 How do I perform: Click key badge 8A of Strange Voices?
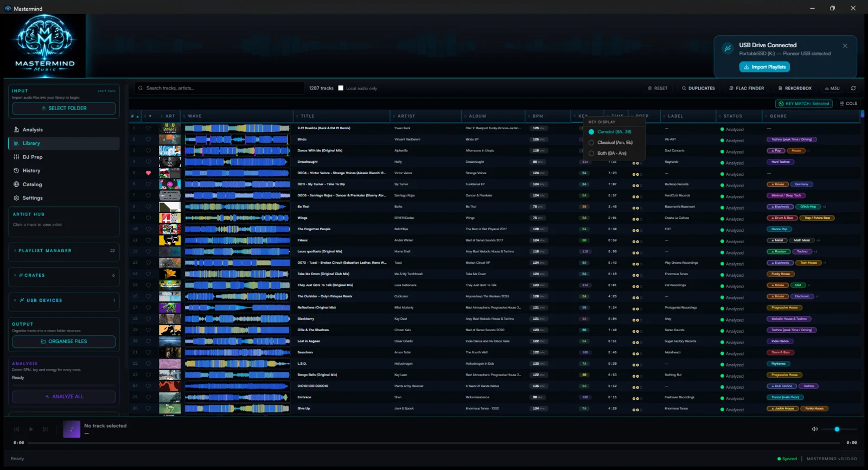tap(584, 173)
